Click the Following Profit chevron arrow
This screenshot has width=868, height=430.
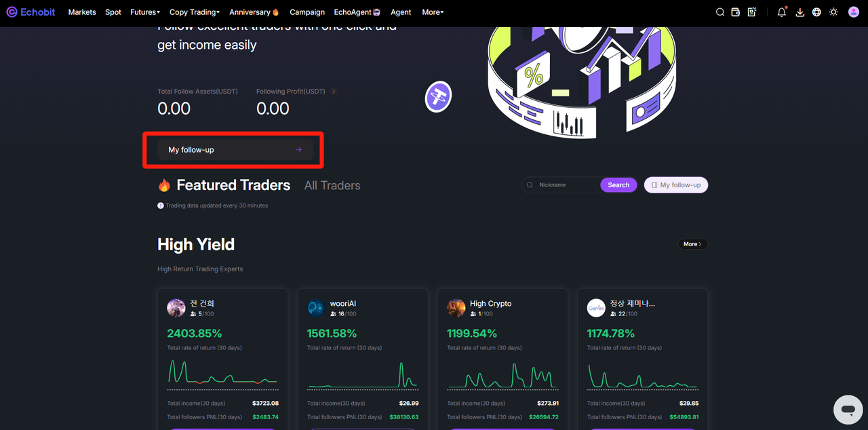[x=333, y=92]
